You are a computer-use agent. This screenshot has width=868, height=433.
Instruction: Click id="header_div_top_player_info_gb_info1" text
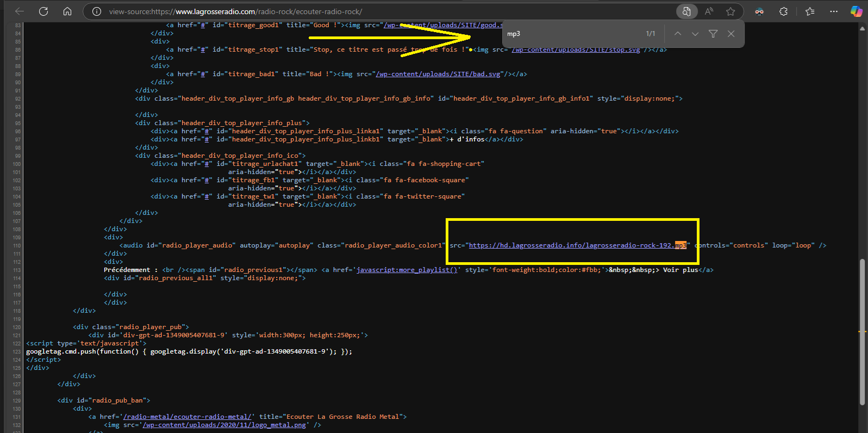pyautogui.click(x=515, y=98)
